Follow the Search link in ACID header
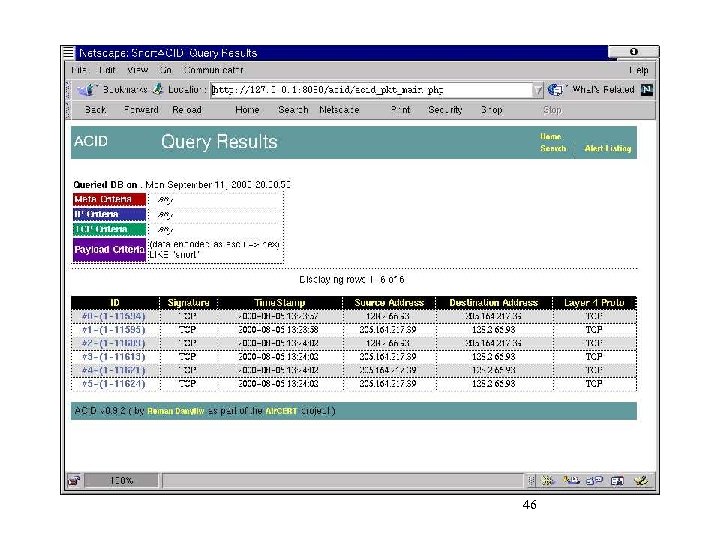 tap(553, 149)
